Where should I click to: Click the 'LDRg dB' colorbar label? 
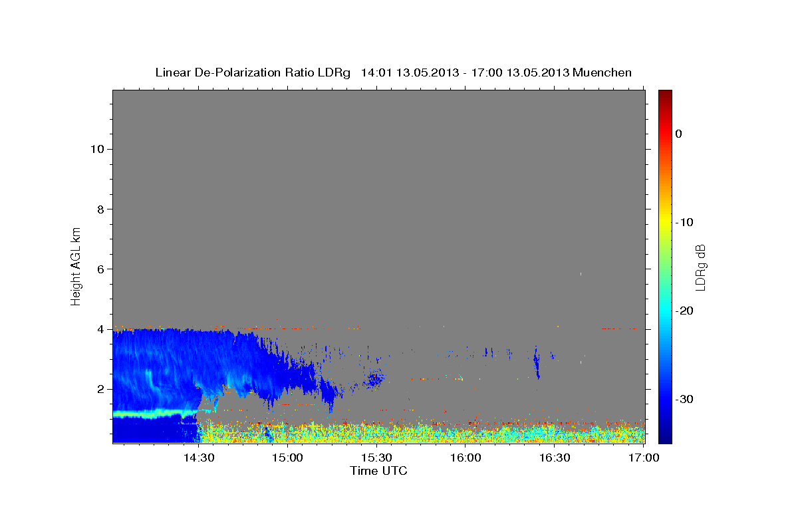[x=700, y=267]
